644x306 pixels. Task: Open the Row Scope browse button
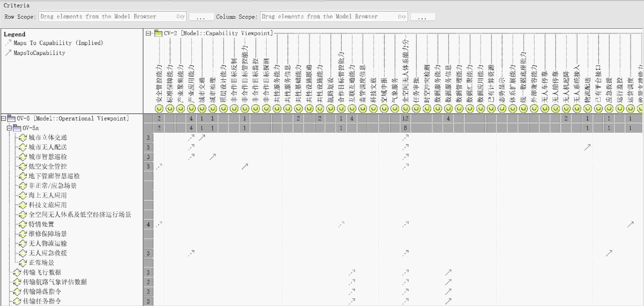[201, 17]
